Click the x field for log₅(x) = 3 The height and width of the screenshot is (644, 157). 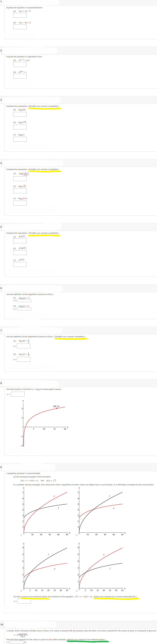pos(24,309)
